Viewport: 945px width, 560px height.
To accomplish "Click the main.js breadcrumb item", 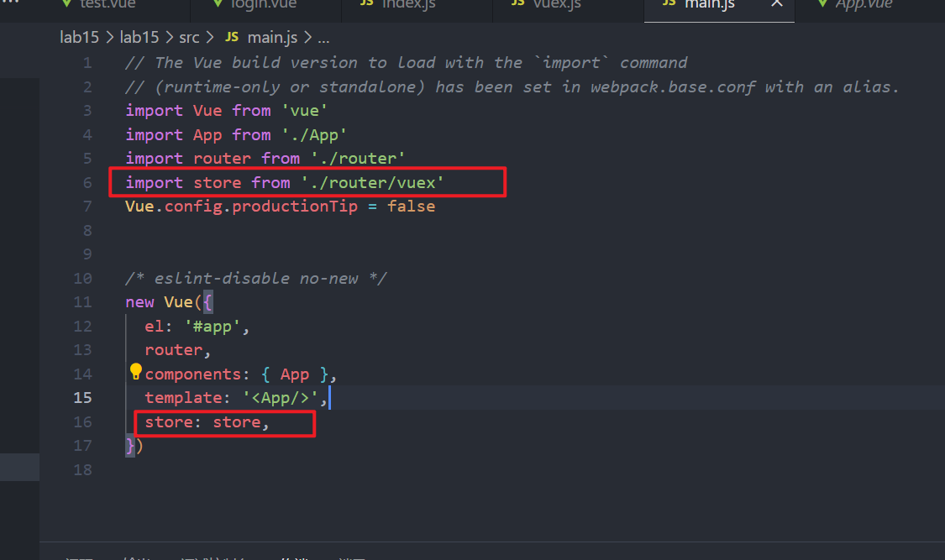I will (270, 38).
